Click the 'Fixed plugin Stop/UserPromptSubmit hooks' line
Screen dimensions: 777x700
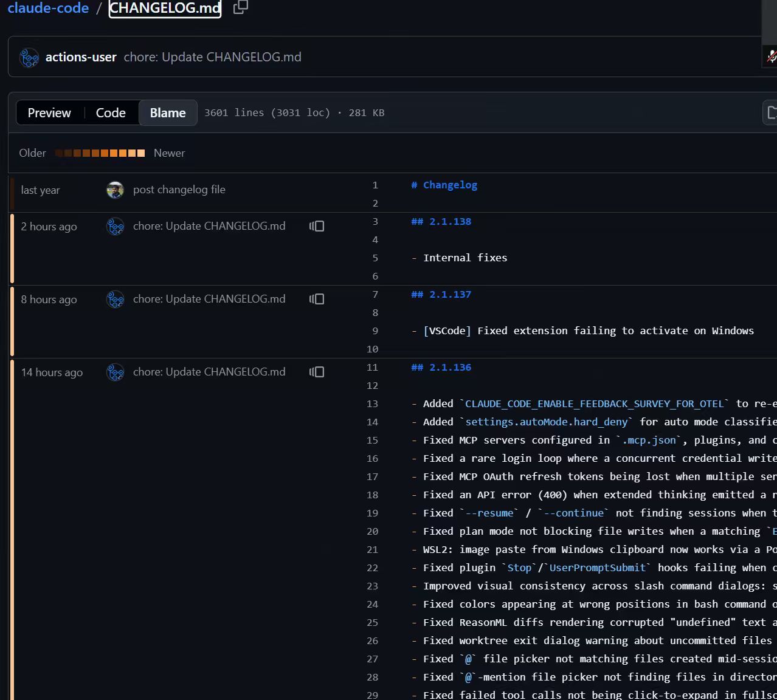coord(593,568)
